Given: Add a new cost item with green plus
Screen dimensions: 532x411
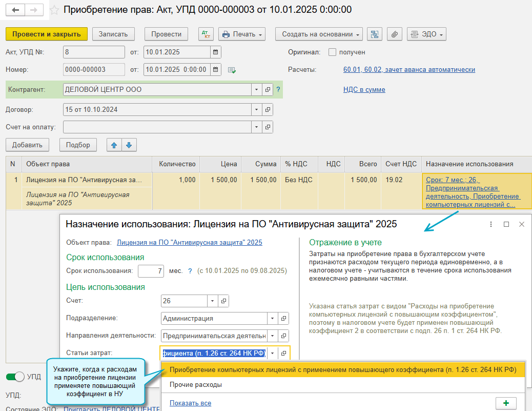Looking at the screenshot, I should click(x=506, y=403).
